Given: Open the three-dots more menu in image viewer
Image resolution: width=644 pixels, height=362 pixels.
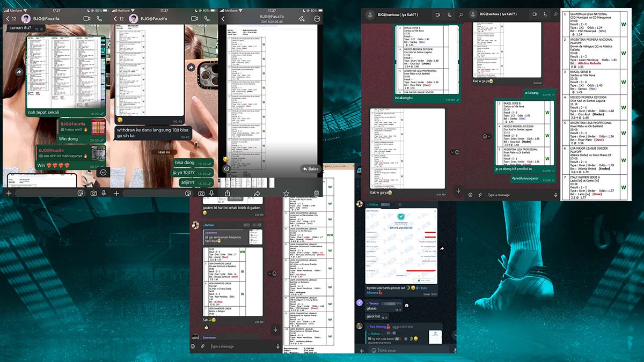Looking at the screenshot, I should (317, 18).
